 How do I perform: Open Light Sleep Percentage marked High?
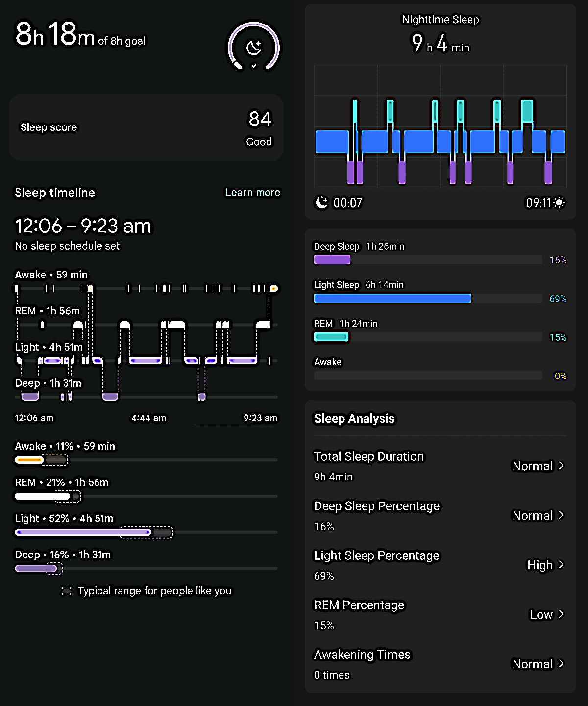tap(544, 565)
